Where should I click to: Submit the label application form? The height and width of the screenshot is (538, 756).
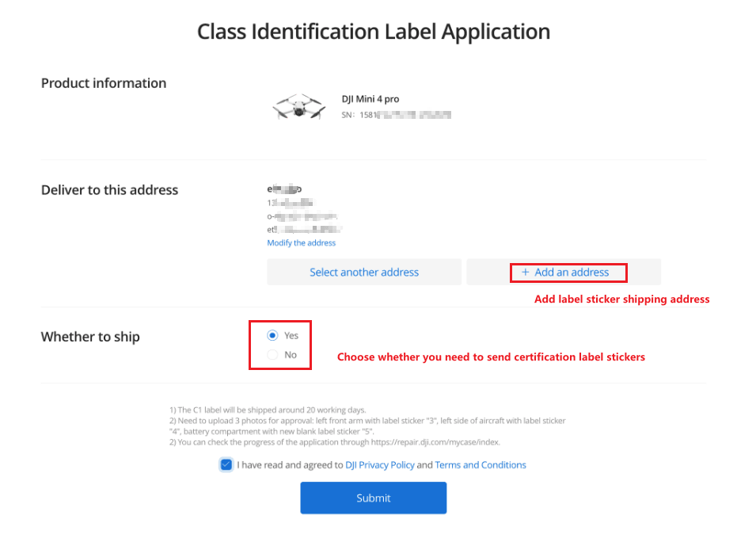click(x=373, y=498)
